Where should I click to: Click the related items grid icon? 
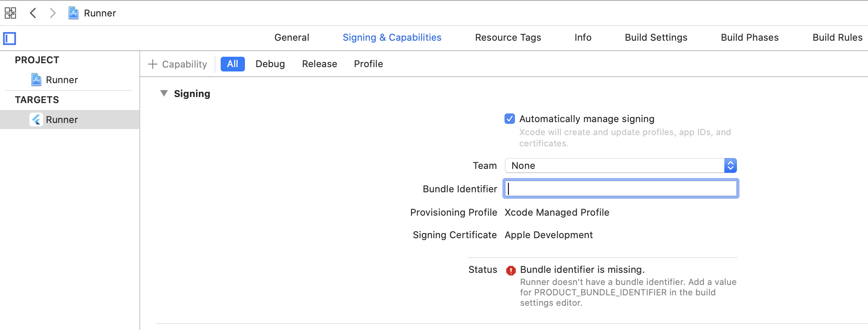tap(10, 13)
